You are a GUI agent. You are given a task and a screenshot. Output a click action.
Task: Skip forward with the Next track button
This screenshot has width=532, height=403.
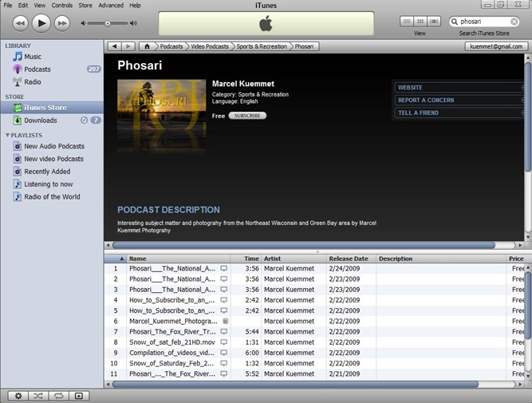62,23
